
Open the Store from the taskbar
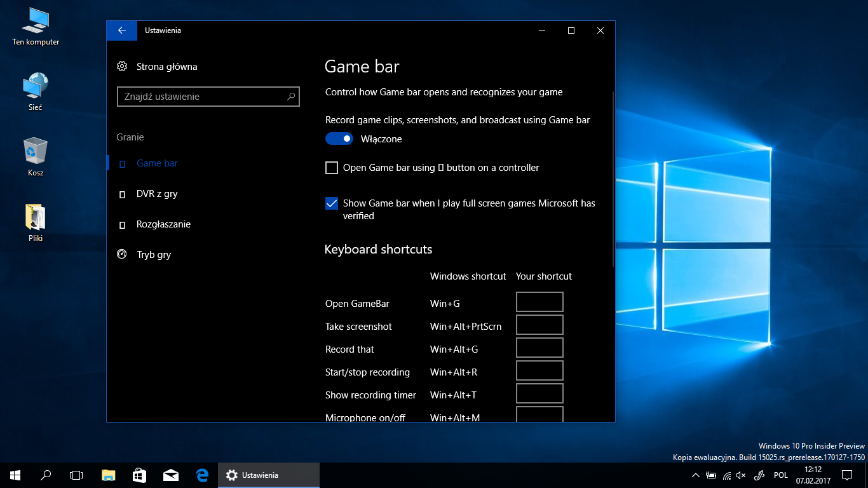139,475
